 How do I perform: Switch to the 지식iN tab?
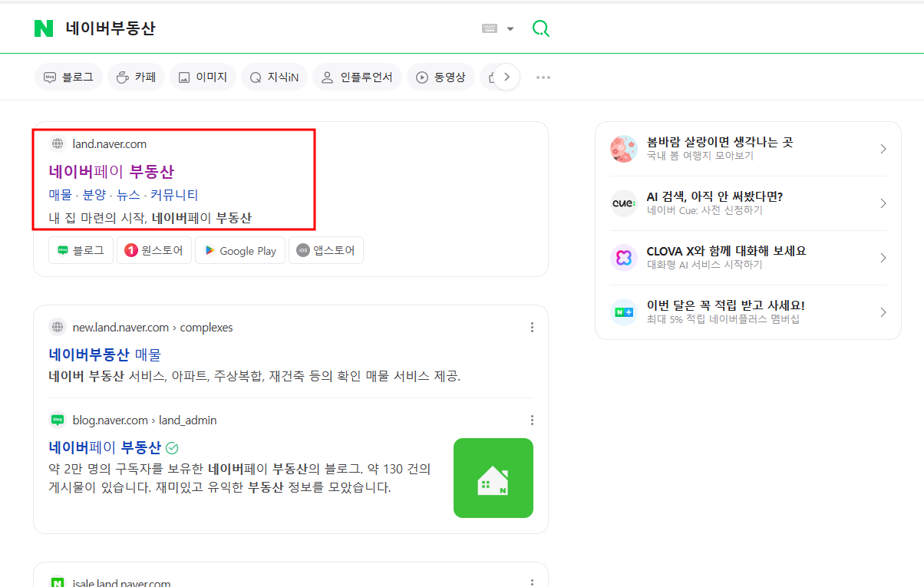click(x=274, y=77)
